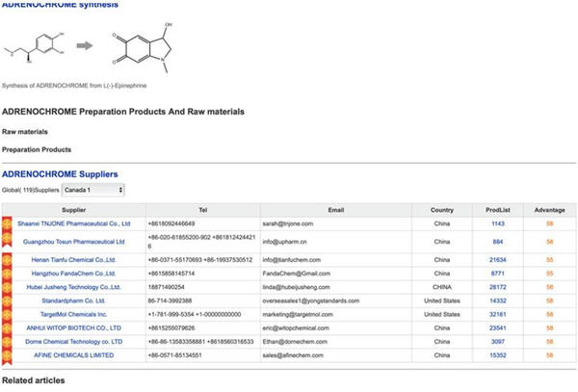Click the email eric@witopchemical.com

[x=296, y=327]
